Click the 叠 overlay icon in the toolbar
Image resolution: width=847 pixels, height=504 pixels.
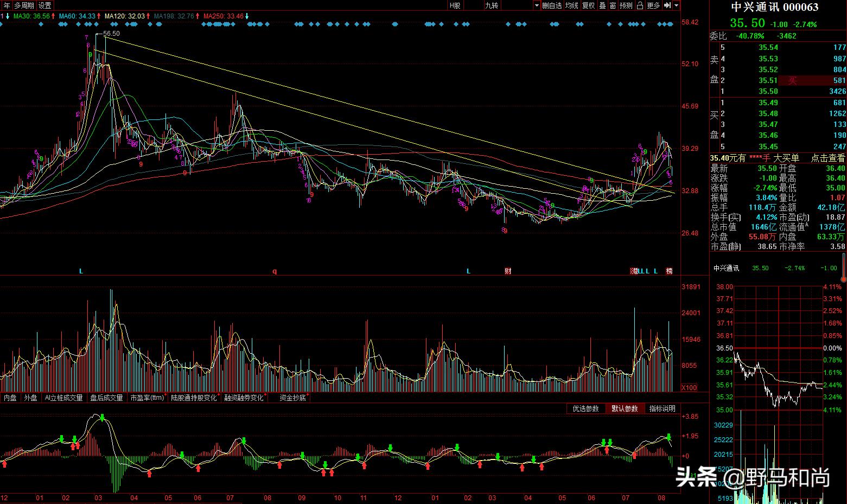[602, 5]
